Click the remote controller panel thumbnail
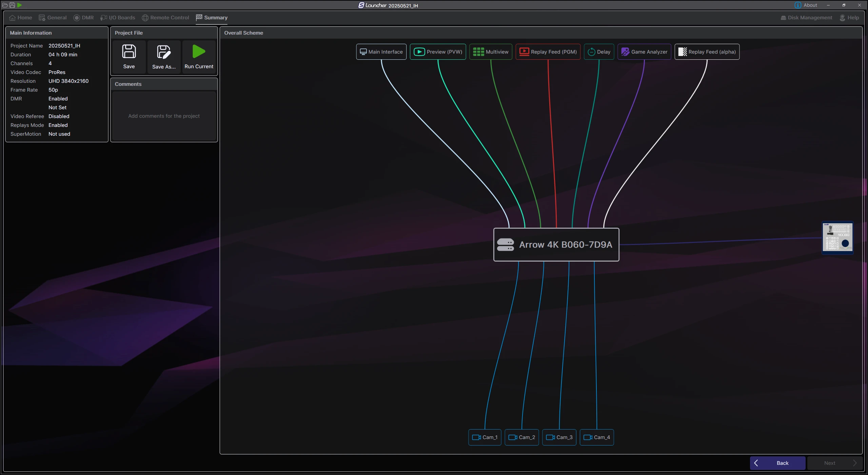This screenshot has width=868, height=475. (x=837, y=237)
